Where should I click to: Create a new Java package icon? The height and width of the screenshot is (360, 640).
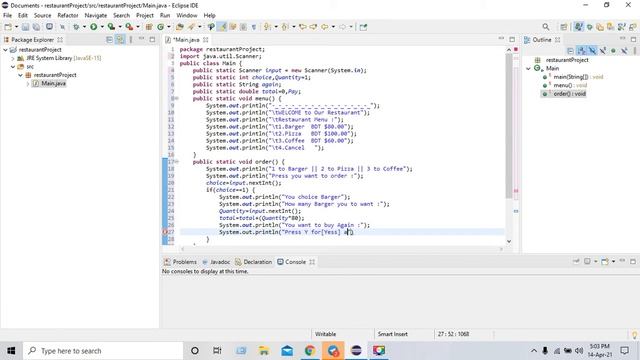click(x=149, y=27)
